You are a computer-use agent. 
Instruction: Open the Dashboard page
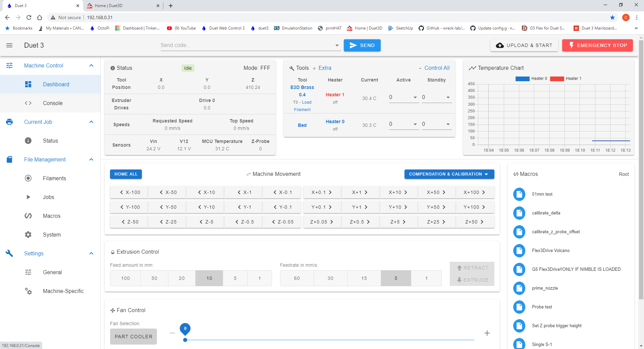50,84
